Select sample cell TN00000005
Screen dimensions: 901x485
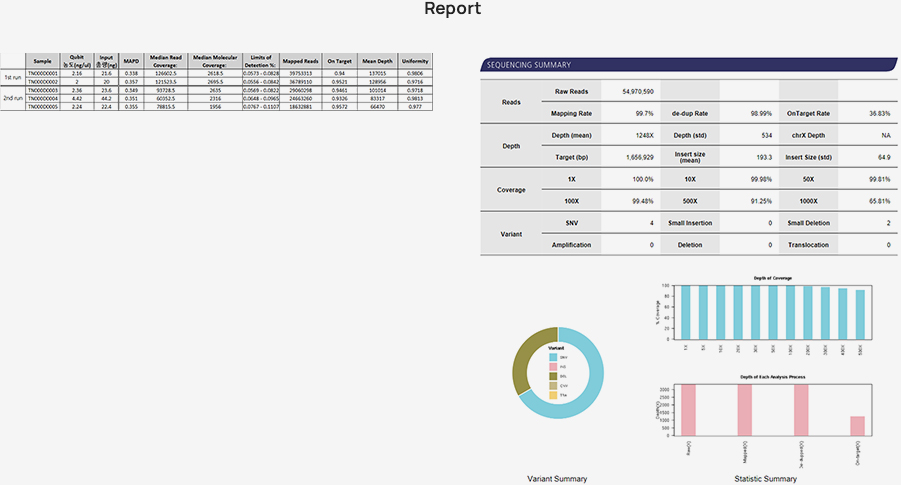[43, 107]
